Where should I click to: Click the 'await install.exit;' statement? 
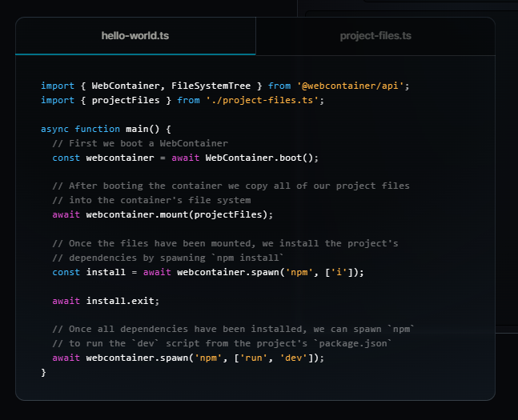click(x=106, y=301)
